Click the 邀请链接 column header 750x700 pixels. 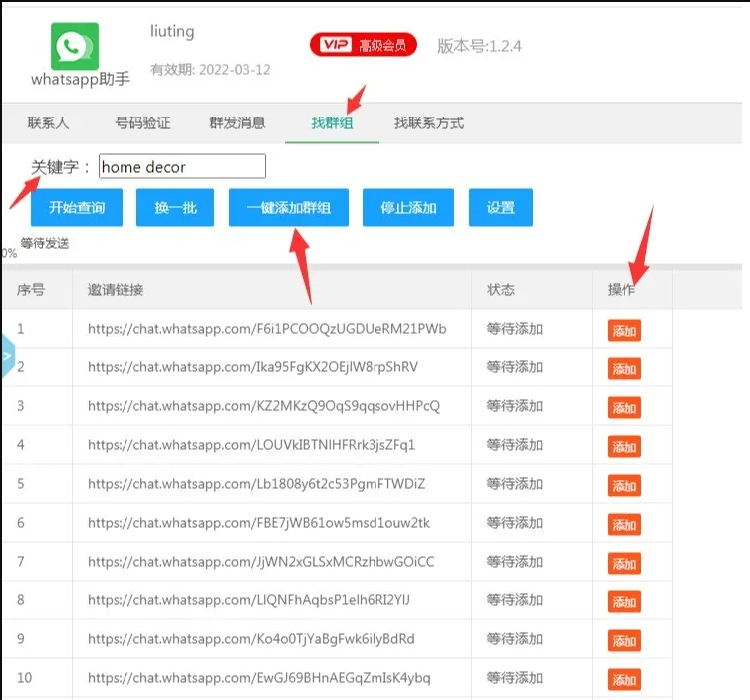pyautogui.click(x=116, y=290)
